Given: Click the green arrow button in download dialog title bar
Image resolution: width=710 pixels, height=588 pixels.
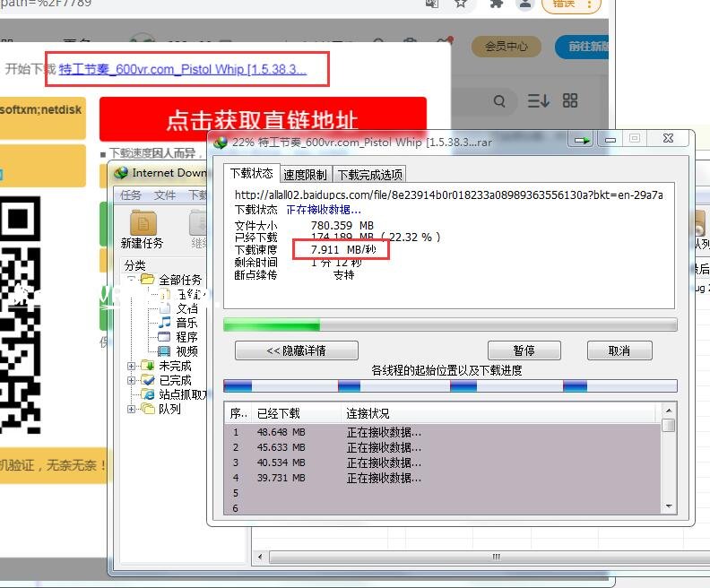Looking at the screenshot, I should click(582, 140).
